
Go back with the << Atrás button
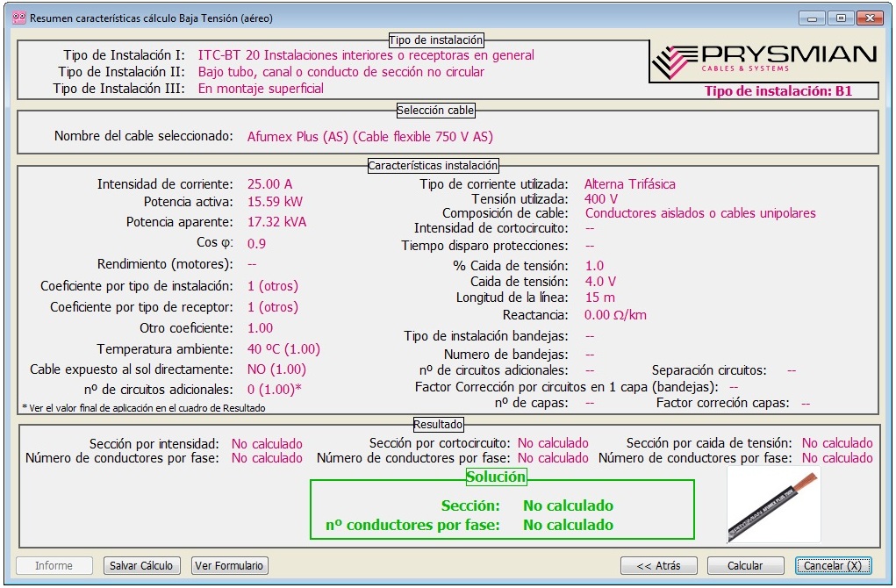click(658, 566)
